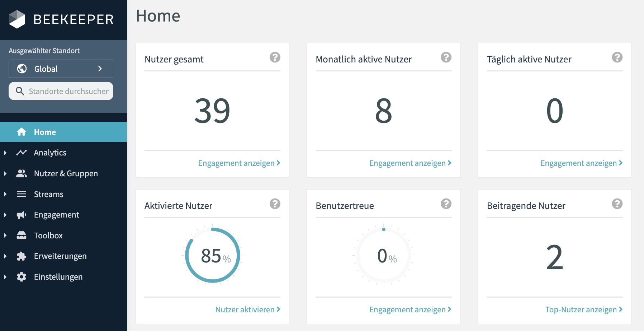Click Engagement anzeigen under Nutzer gesamt
The image size is (644, 331).
coord(239,163)
